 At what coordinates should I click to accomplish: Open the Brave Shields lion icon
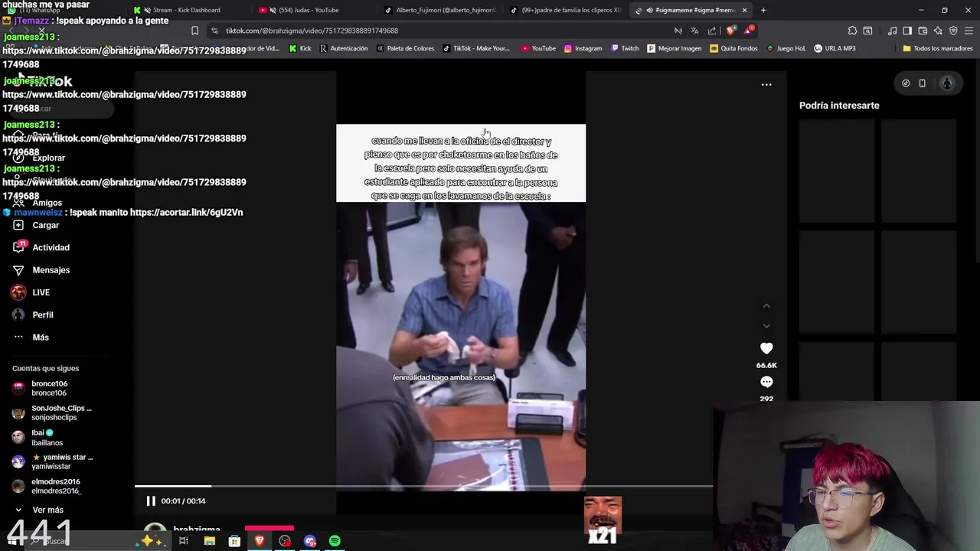730,31
